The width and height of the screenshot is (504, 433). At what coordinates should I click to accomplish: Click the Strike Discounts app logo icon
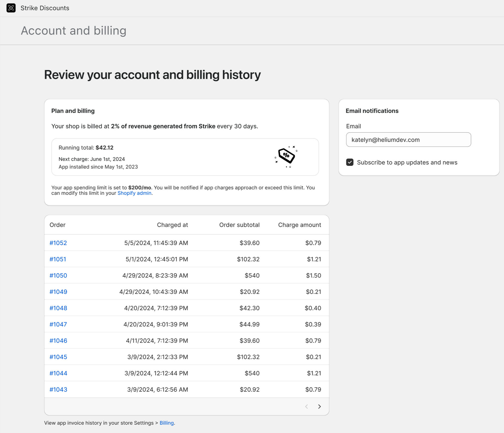click(x=11, y=8)
